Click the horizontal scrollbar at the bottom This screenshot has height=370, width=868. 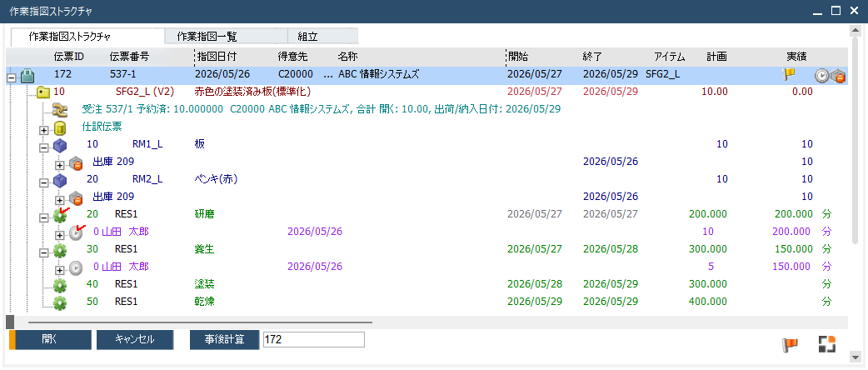click(x=201, y=322)
